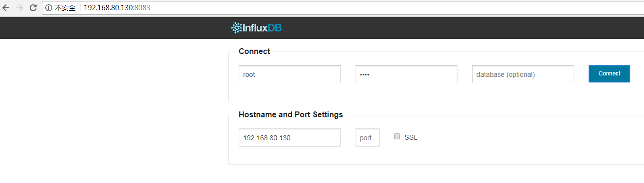Click the Connect section heading
644x183 pixels.
[x=254, y=52]
